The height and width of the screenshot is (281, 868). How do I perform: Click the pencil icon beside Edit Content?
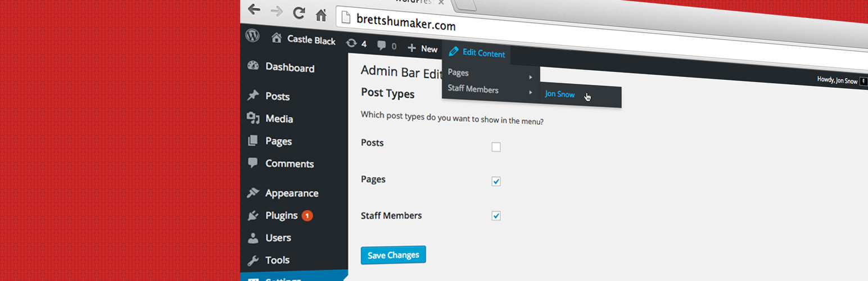[x=454, y=51]
